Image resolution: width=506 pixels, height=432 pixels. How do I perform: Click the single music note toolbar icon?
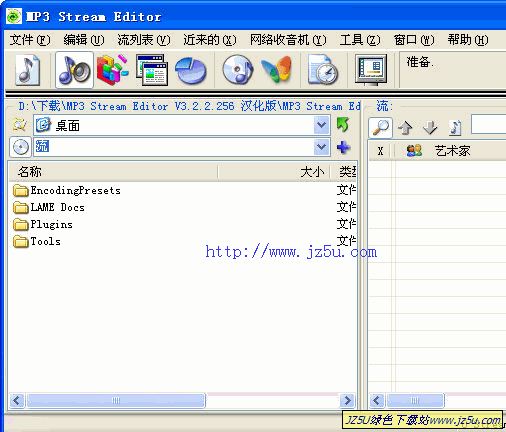(x=28, y=70)
